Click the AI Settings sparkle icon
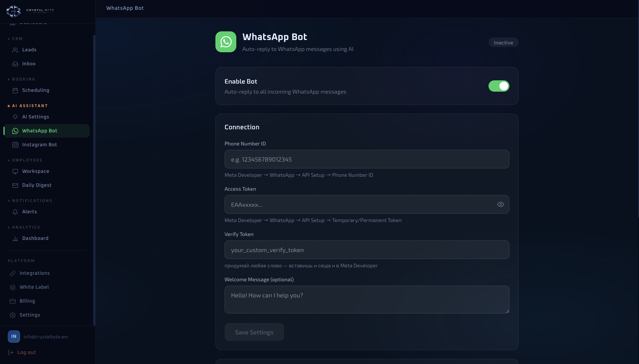The image size is (639, 364). (x=15, y=117)
